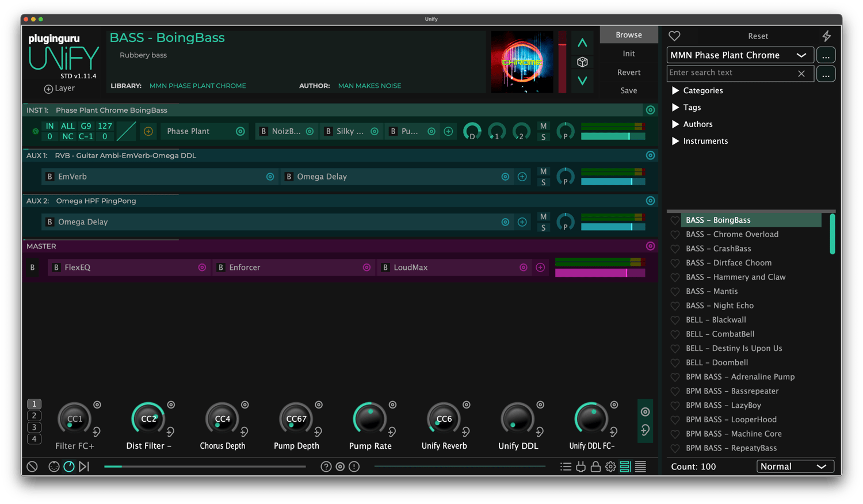Screen dimensions: 863x504
Task: Open the MMN Phase Plant Chrome library dropdown
Action: 740,55
